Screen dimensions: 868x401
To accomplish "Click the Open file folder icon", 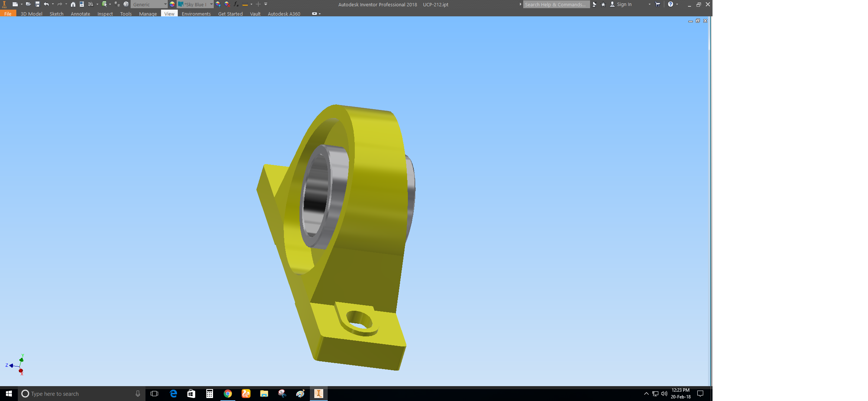I will click(x=28, y=4).
